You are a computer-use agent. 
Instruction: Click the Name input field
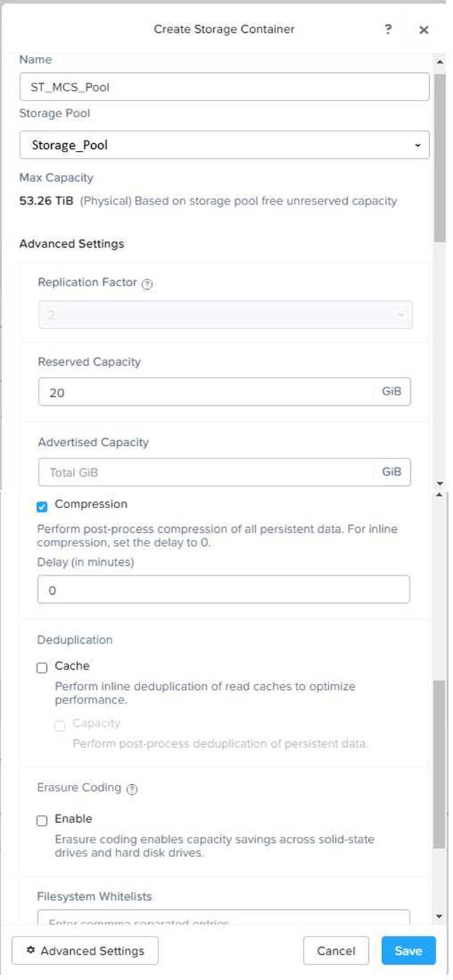(x=224, y=88)
